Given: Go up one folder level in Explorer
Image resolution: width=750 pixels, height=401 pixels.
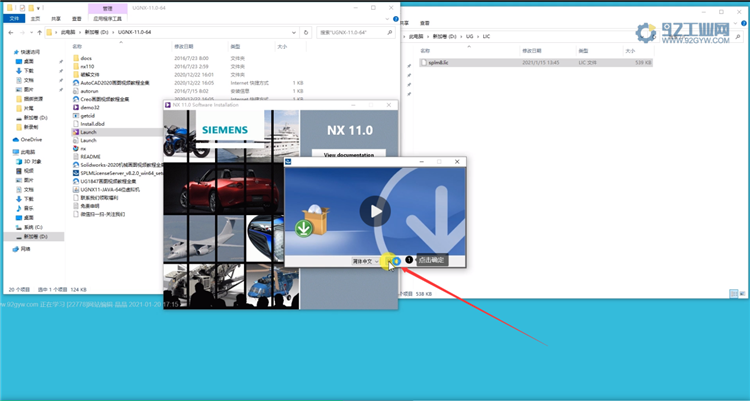Looking at the screenshot, I should (39, 33).
